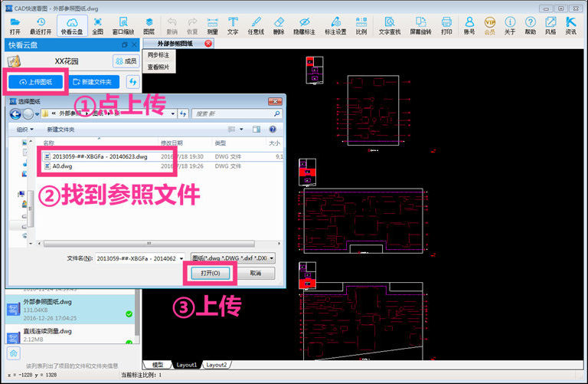Click the 打印 print icon
This screenshot has height=384, width=588.
tap(446, 26)
